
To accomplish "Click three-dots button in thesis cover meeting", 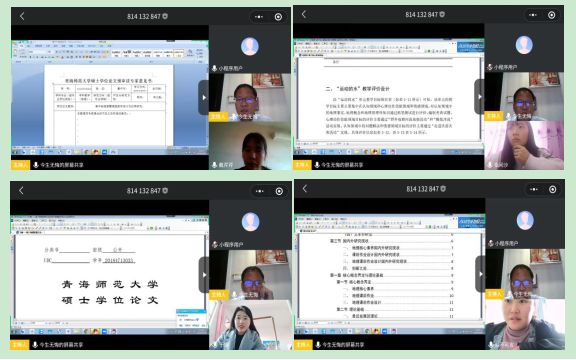I will 259,191.
